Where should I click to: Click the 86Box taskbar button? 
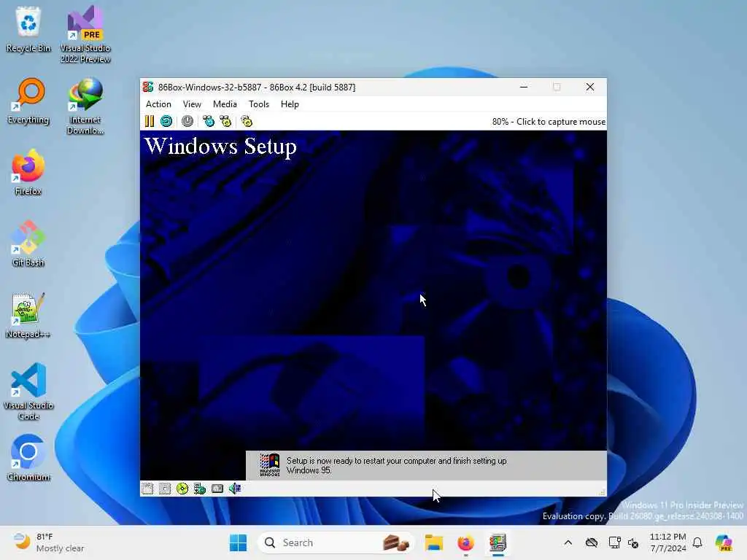pyautogui.click(x=498, y=542)
